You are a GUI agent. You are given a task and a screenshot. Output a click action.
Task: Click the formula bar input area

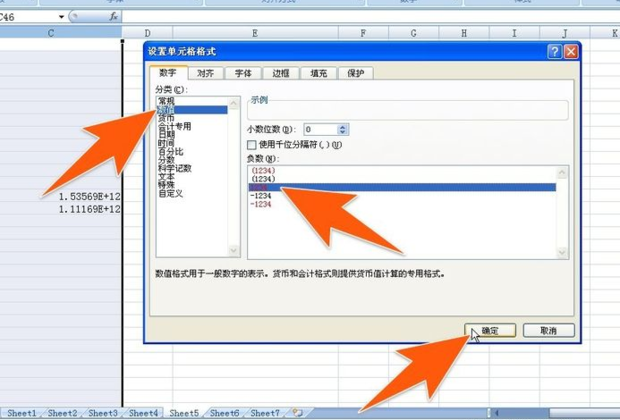371,17
